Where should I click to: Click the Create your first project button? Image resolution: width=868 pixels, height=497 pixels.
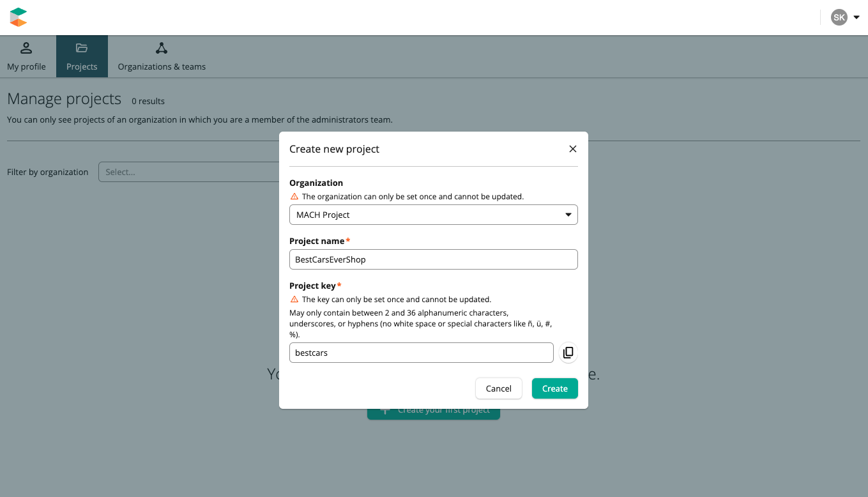433,412
